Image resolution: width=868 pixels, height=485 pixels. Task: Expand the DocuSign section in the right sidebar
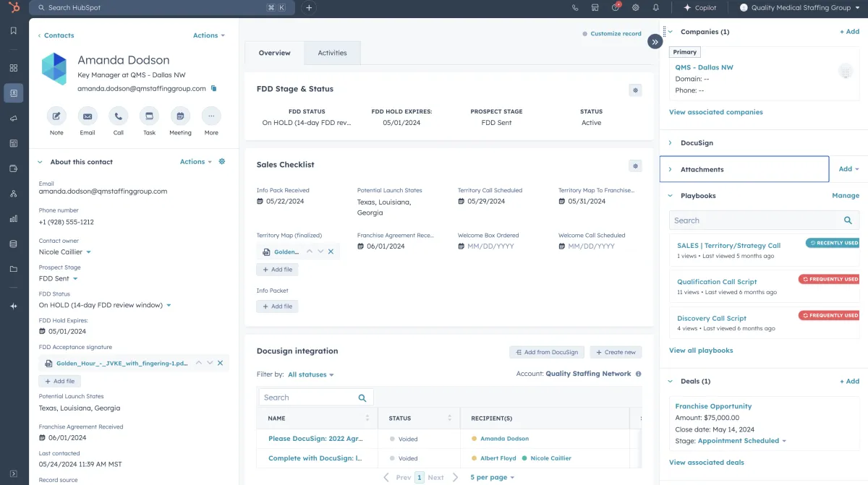pyautogui.click(x=671, y=143)
